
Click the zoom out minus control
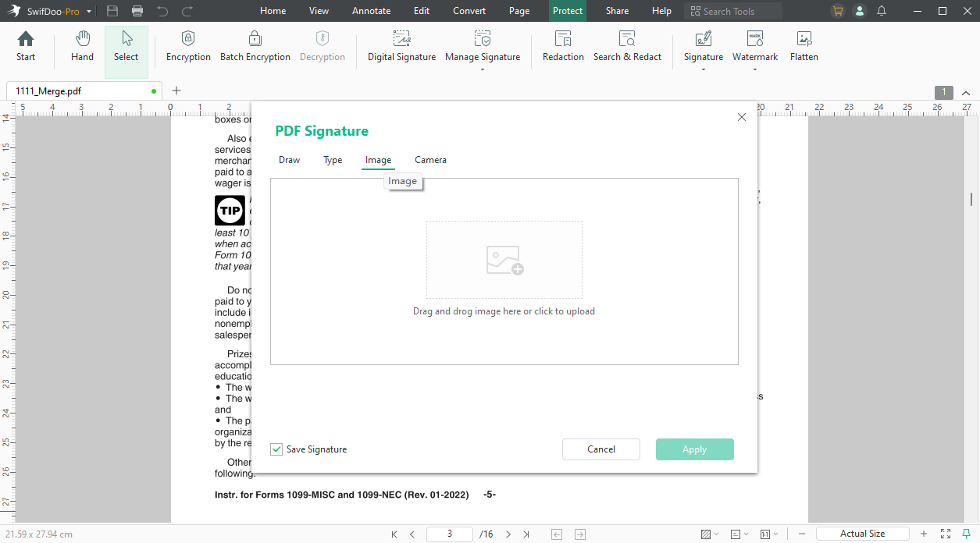pos(801,534)
